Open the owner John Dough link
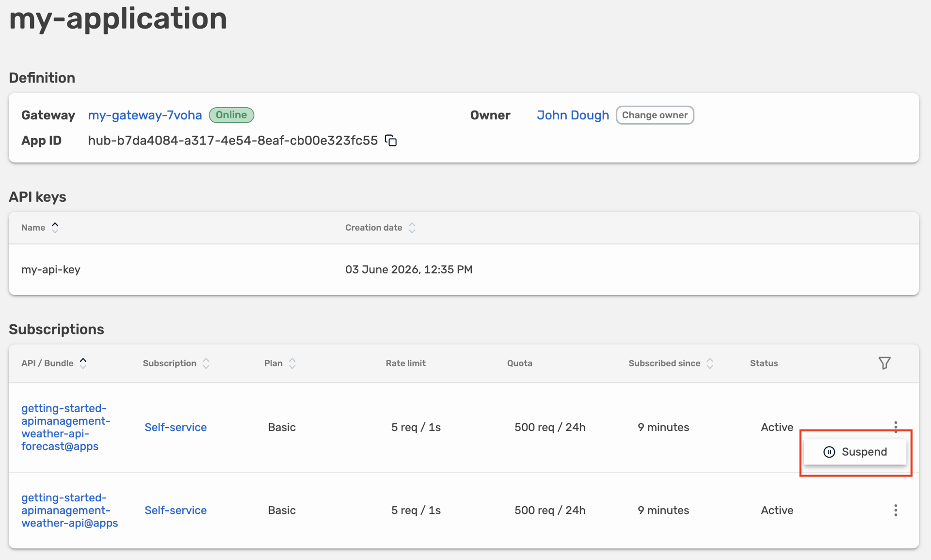Screen dimensions: 931x560 573,115
